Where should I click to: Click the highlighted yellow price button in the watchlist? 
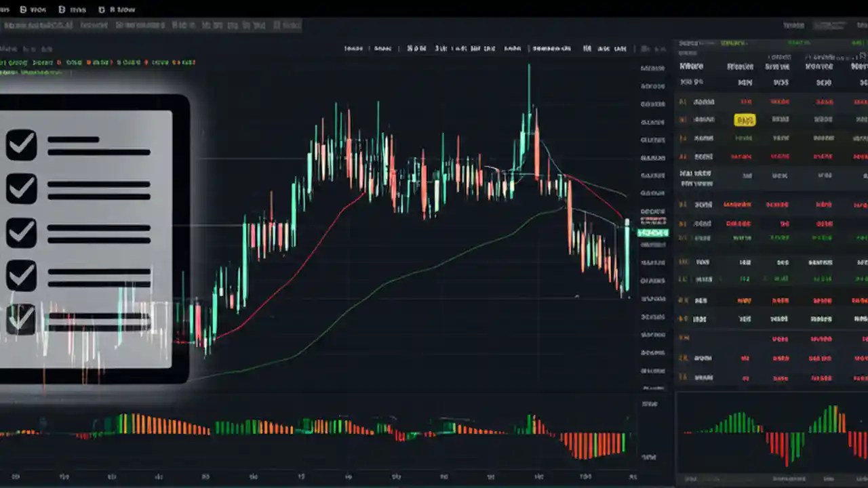tap(745, 120)
